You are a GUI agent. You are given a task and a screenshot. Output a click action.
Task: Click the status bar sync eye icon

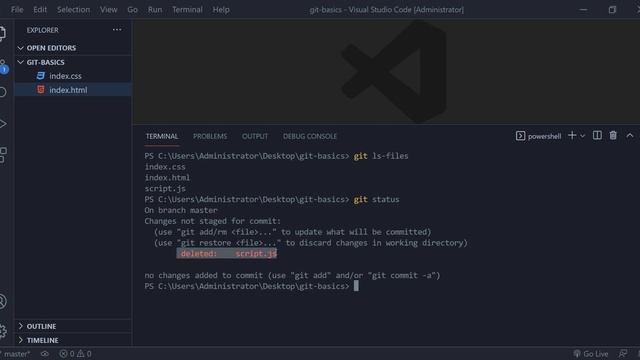pyautogui.click(x=44, y=354)
